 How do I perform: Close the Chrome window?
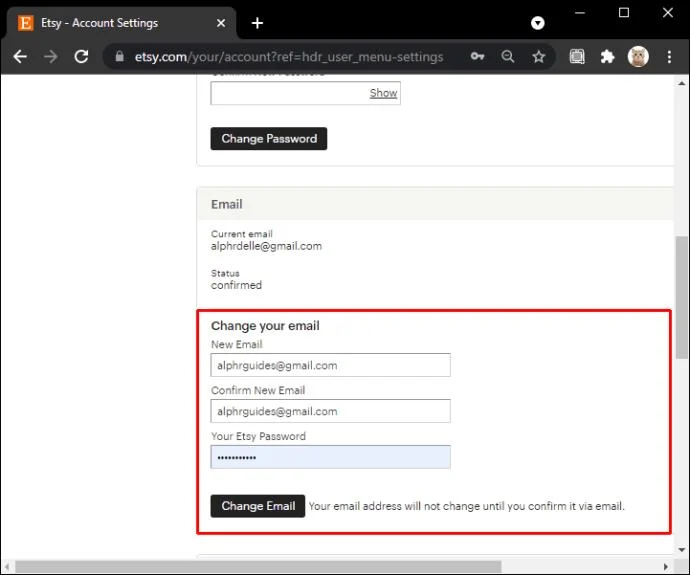[x=668, y=13]
